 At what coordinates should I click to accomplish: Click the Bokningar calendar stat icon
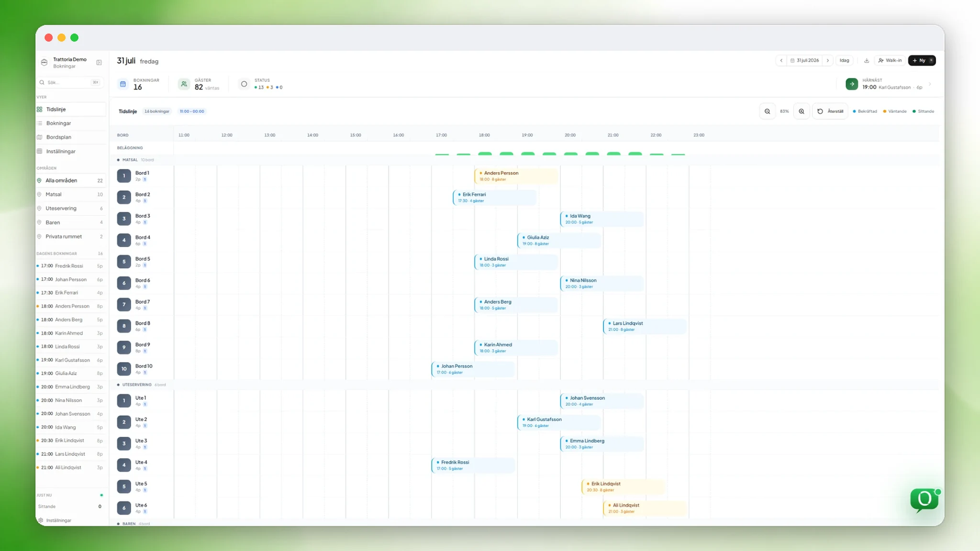pos(123,84)
